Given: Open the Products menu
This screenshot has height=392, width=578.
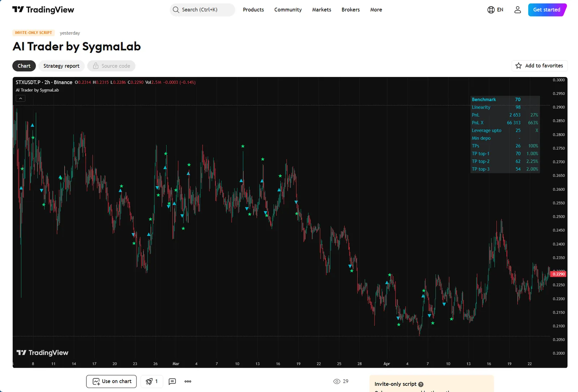Looking at the screenshot, I should [x=254, y=10].
